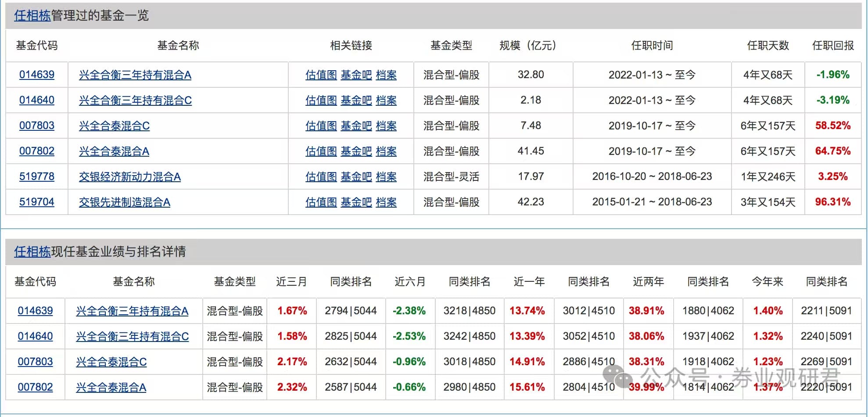
Task: Open 交银先进制造混合A fund page
Action: 124,202
